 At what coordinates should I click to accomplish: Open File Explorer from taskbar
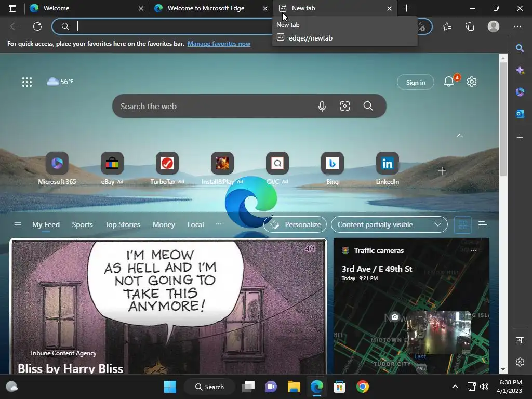coord(294,387)
